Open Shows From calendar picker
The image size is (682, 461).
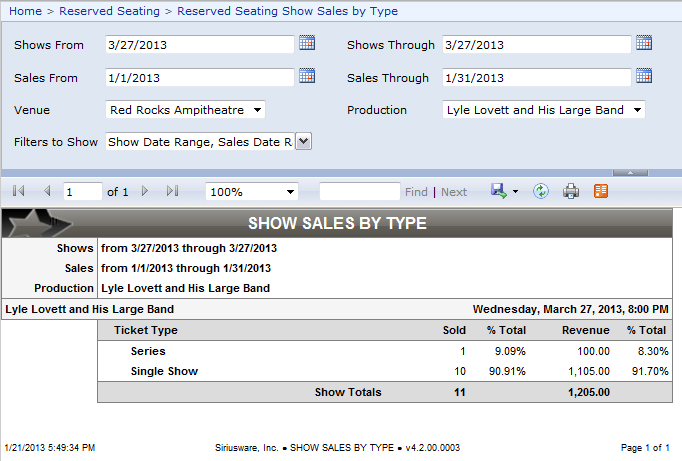pyautogui.click(x=307, y=43)
